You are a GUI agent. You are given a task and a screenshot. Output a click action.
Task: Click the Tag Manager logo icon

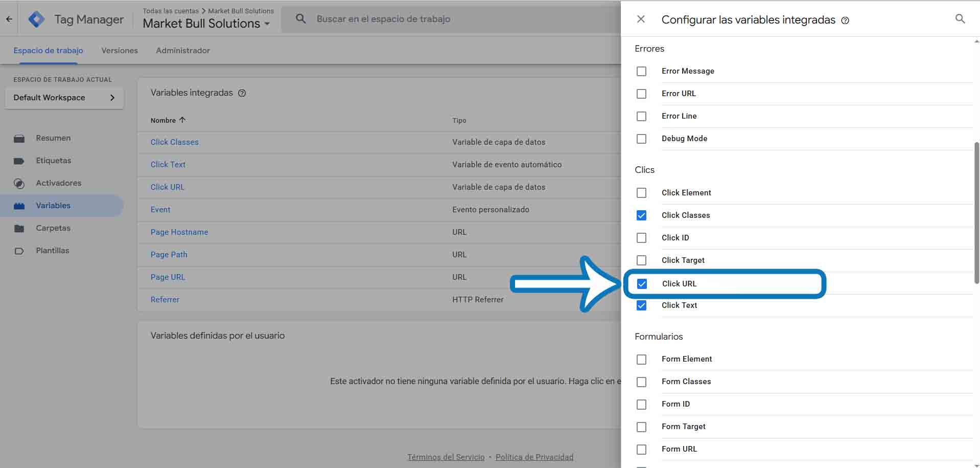(36, 19)
